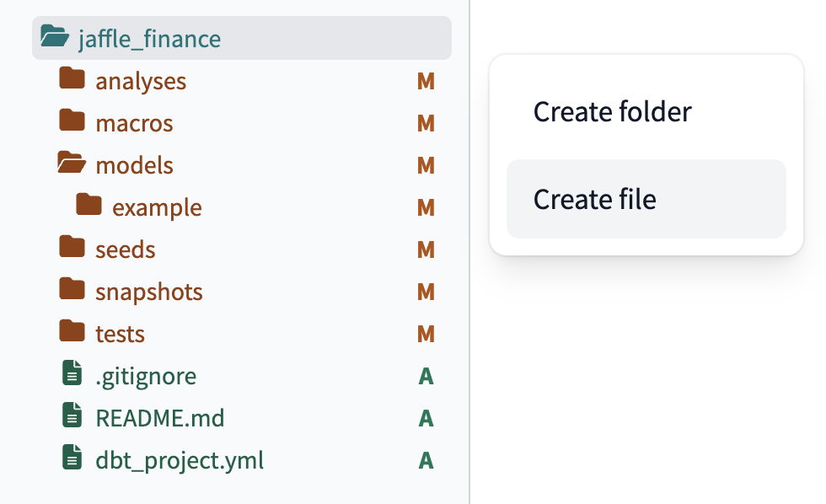Click the macros folder icon
This screenshot has height=504, width=826.
72,123
